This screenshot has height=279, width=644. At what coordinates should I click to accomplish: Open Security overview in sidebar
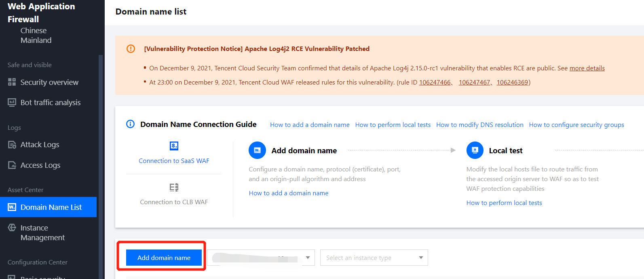tap(49, 82)
